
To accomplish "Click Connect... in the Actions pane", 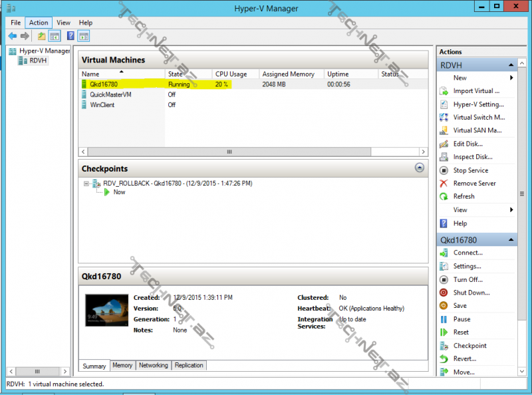I will pyautogui.click(x=467, y=253).
